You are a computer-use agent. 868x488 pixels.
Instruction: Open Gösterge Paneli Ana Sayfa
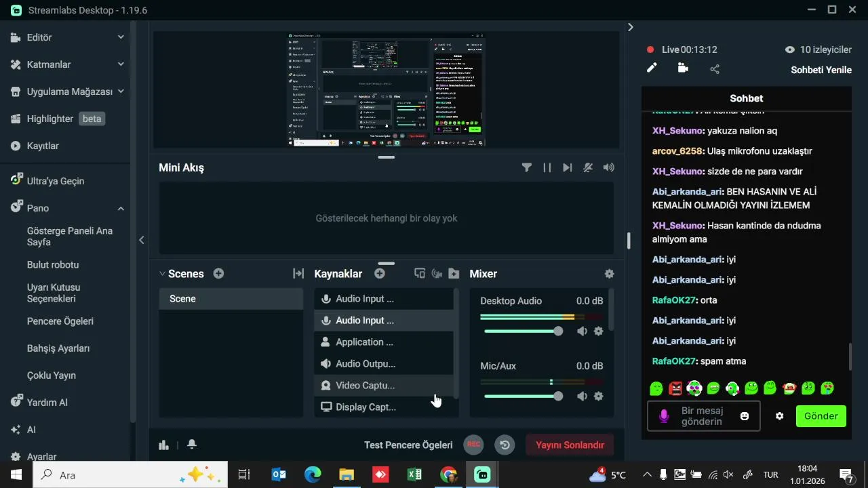click(70, 237)
